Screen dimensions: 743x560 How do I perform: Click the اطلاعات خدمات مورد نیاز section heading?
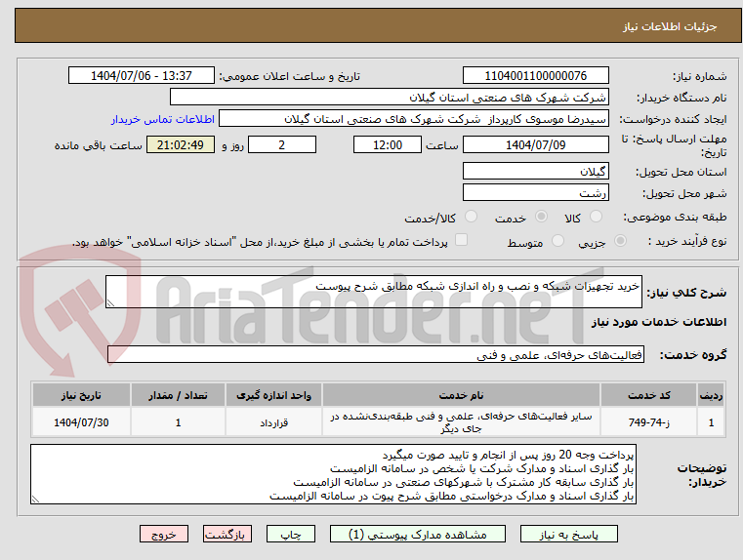pos(659,322)
